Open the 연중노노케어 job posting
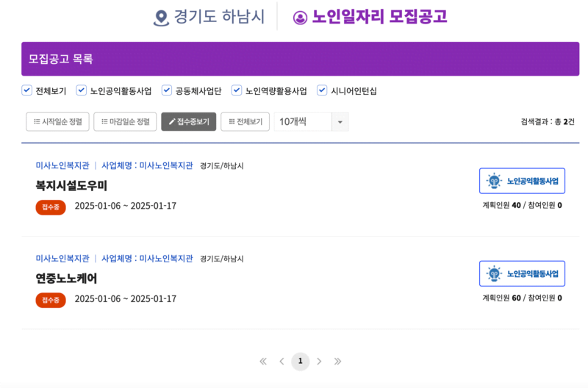Screen dimensions: 588x388 66,279
